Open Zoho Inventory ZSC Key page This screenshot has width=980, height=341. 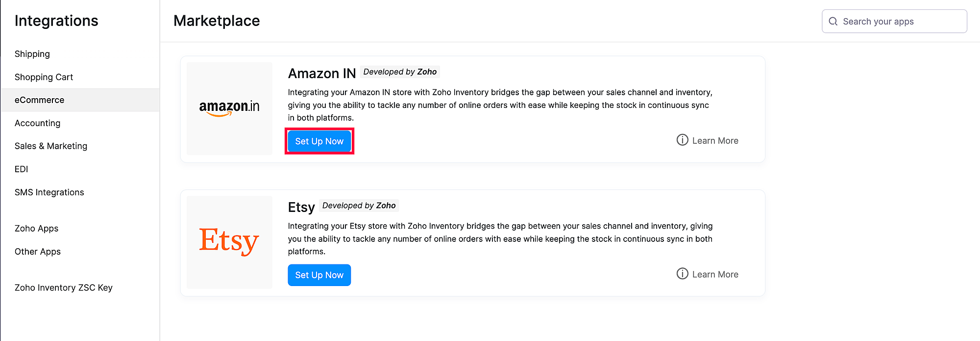point(64,288)
